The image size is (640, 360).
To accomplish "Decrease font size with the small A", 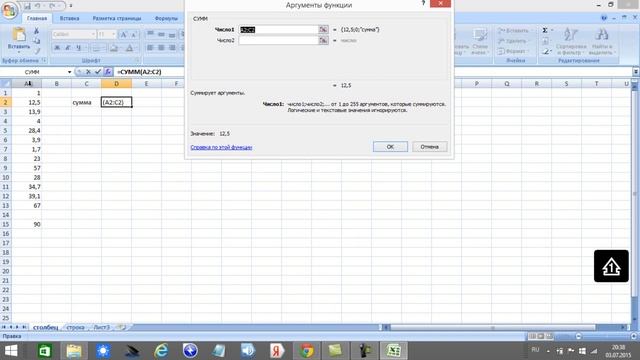I will 133,35.
